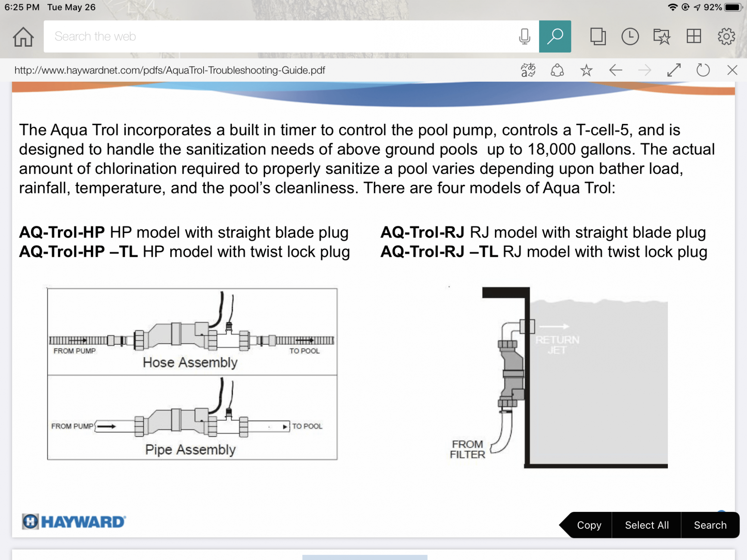Tap the Hose Assembly diagram label
Viewport: 747px width, 560px height.
pyautogui.click(x=190, y=363)
